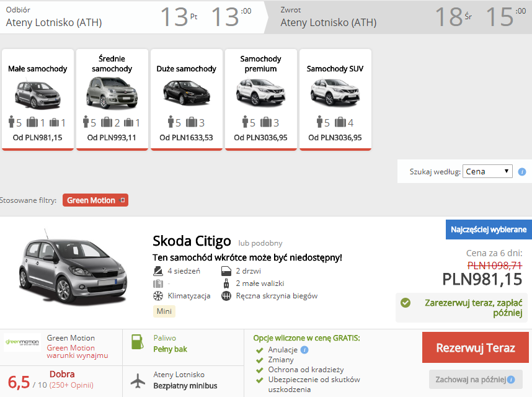
Task: Click the snowflake Klimatyzacja icon
Action: [x=158, y=296]
